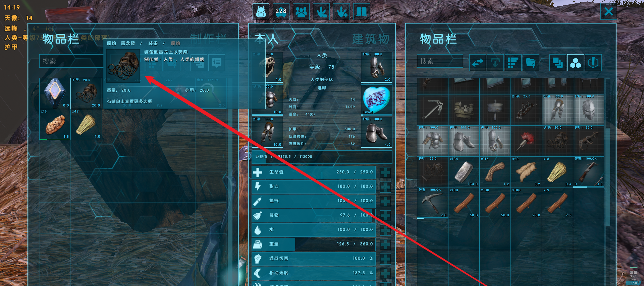Click the transfer all arrows icon

478,63
